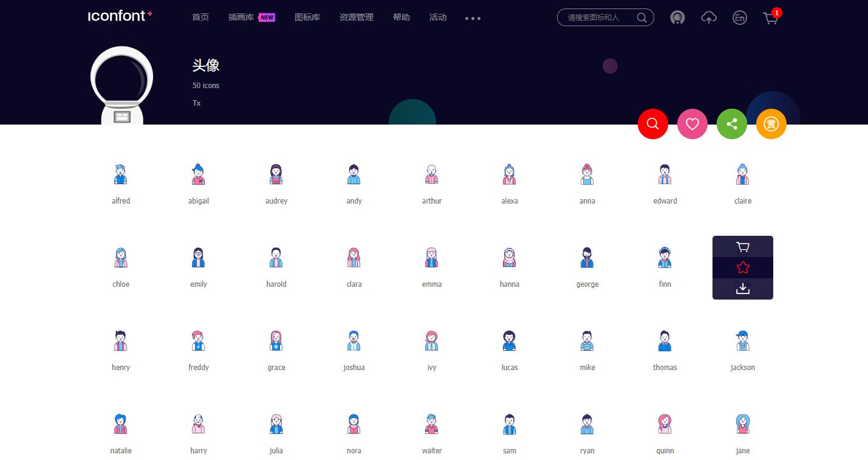Select the emily avatar icon
This screenshot has height=460, width=868.
pos(199,257)
